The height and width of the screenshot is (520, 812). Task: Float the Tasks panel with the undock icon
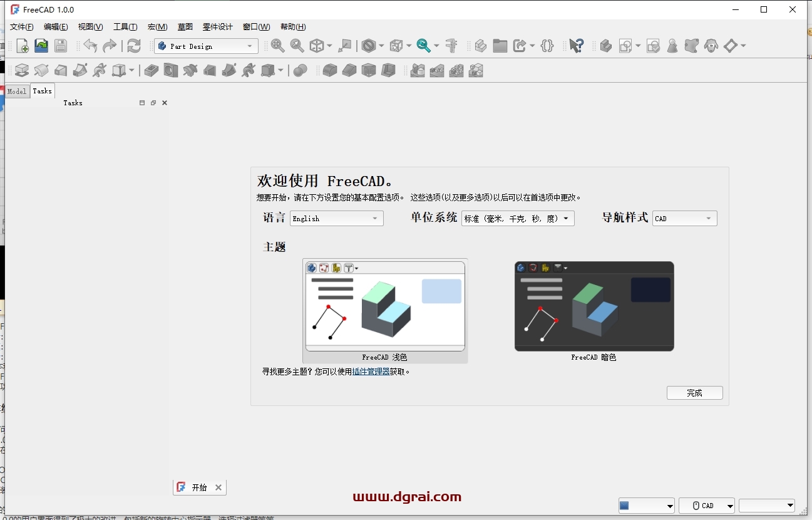[x=153, y=103]
